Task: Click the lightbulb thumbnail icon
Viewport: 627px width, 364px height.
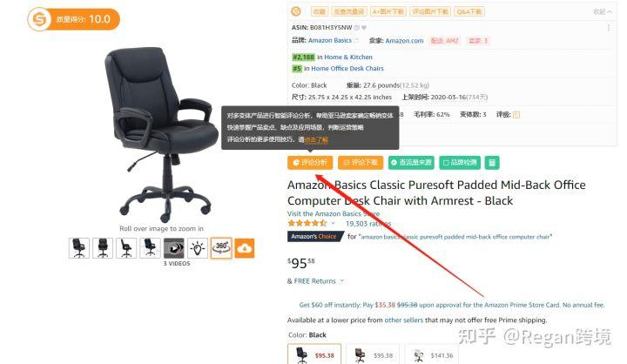Action: pos(198,248)
